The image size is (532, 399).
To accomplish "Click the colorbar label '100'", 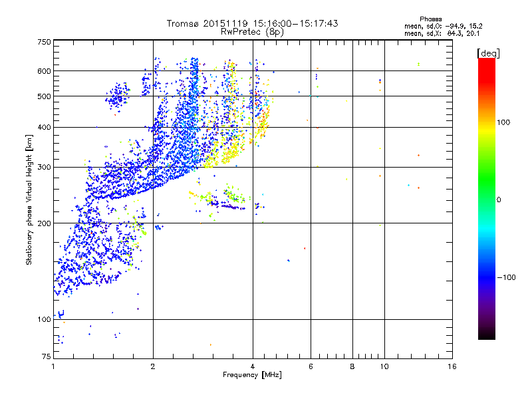I will [503, 122].
